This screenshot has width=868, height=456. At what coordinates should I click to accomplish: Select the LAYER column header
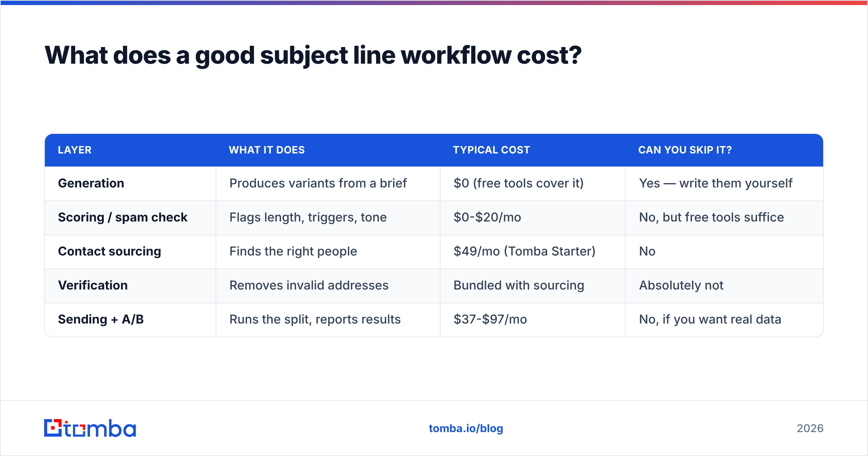pos(75,150)
